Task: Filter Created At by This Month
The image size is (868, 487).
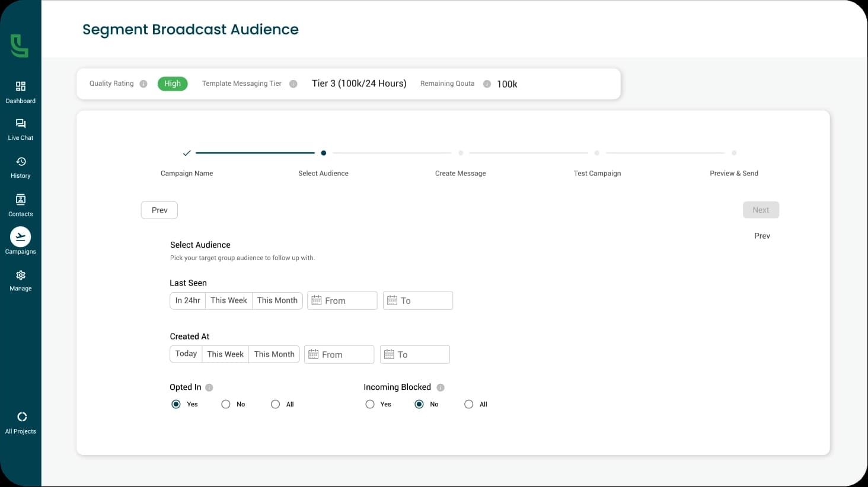Action: pyautogui.click(x=275, y=354)
